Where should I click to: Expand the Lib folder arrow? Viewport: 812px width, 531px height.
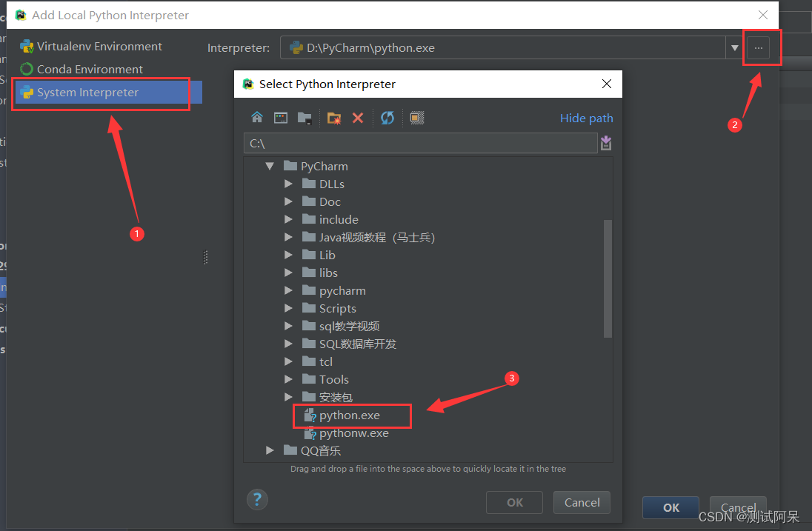tap(288, 255)
